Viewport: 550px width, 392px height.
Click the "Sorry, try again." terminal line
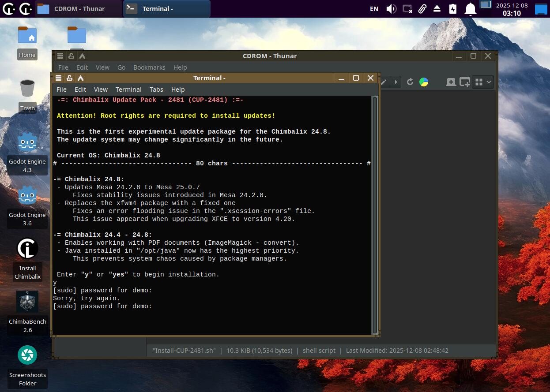[87, 298]
